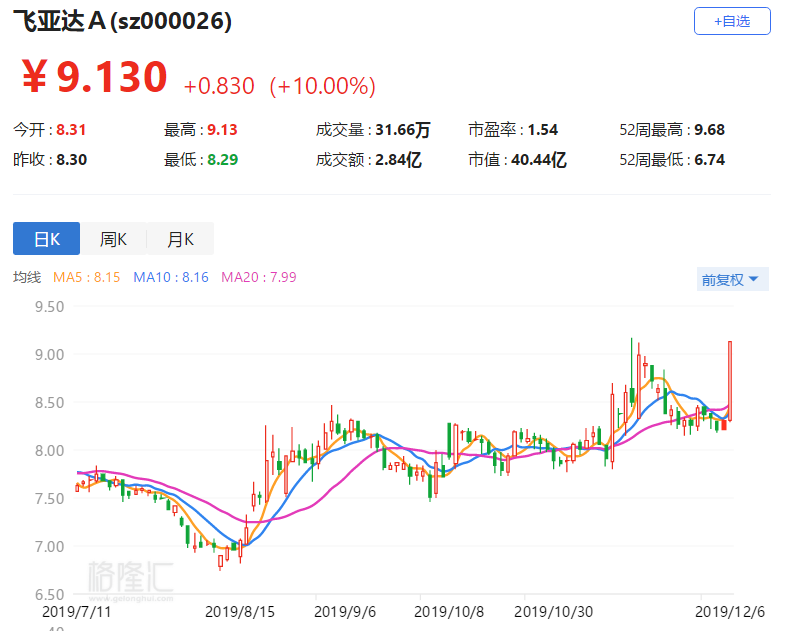The image size is (803, 631).
Task: Click the 均线 label
Action: click(27, 277)
